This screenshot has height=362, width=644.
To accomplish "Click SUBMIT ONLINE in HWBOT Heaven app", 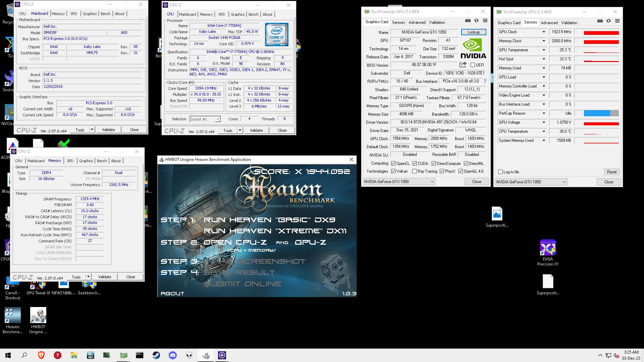I will tap(243, 284).
